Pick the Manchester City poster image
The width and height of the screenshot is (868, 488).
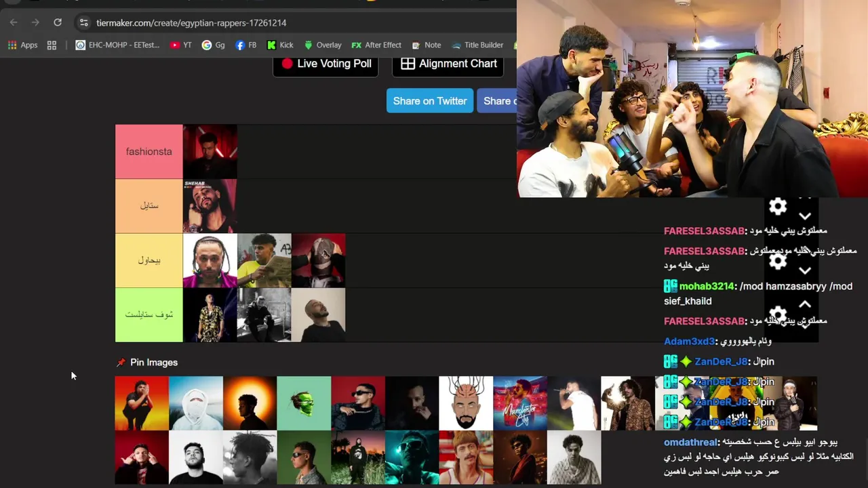(x=520, y=403)
